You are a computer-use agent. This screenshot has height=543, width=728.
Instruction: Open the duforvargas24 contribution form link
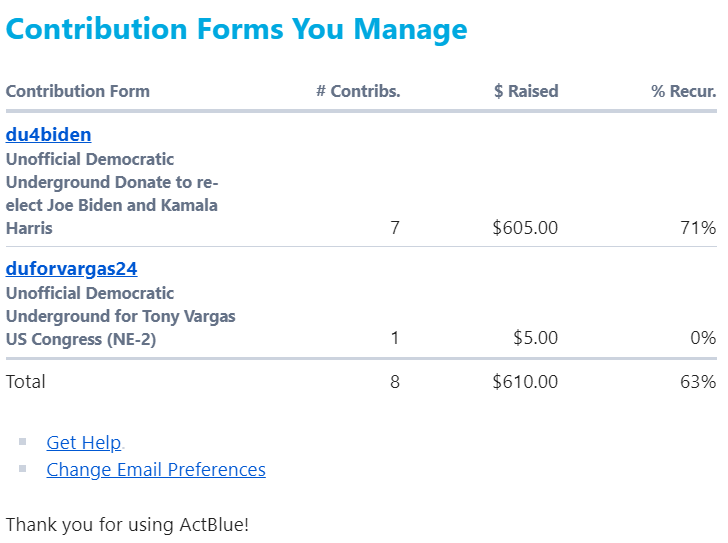[x=71, y=269]
